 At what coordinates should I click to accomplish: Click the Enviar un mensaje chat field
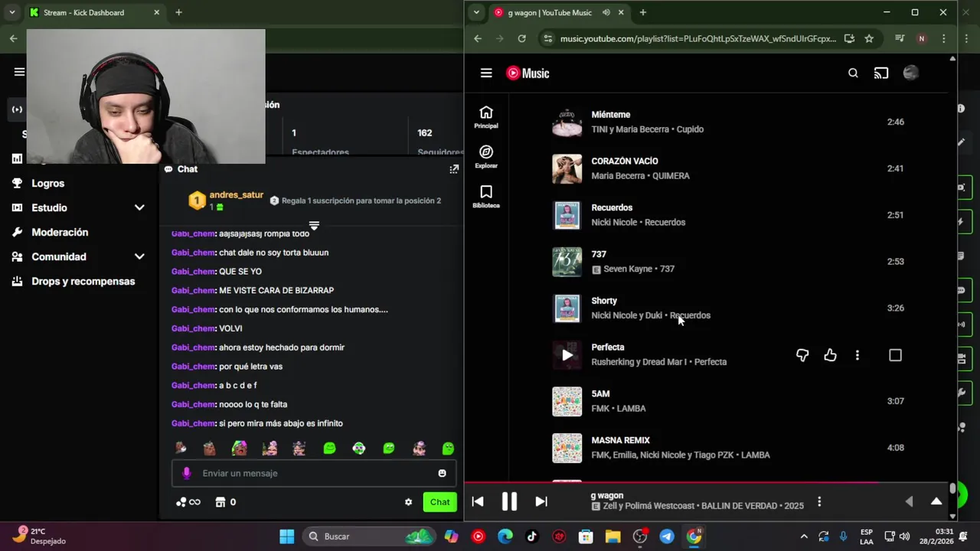click(x=314, y=473)
